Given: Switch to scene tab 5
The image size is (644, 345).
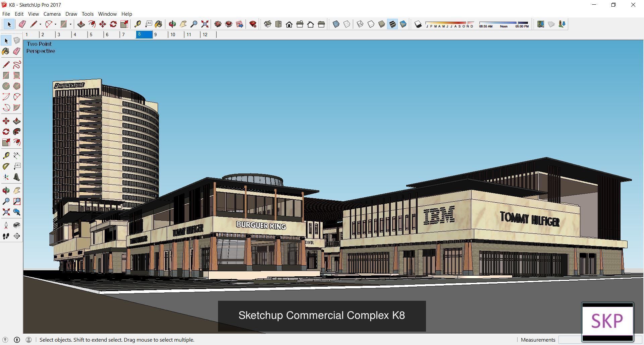Looking at the screenshot, I should (x=96, y=34).
